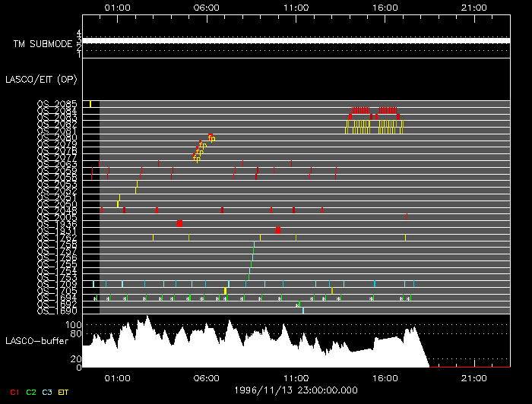Click the TM SUBMODE label

click(43, 44)
